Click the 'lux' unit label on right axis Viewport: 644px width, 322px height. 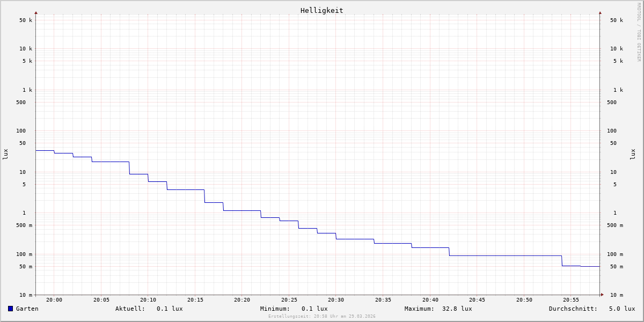click(633, 154)
